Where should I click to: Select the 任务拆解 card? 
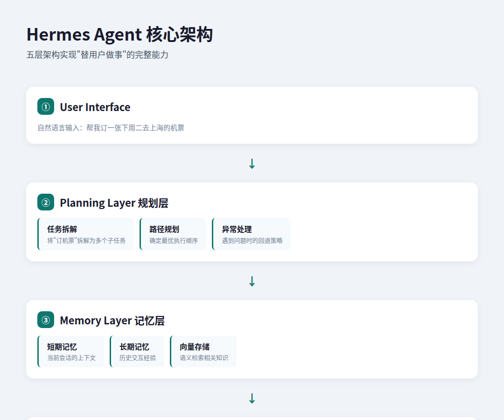tap(86, 234)
